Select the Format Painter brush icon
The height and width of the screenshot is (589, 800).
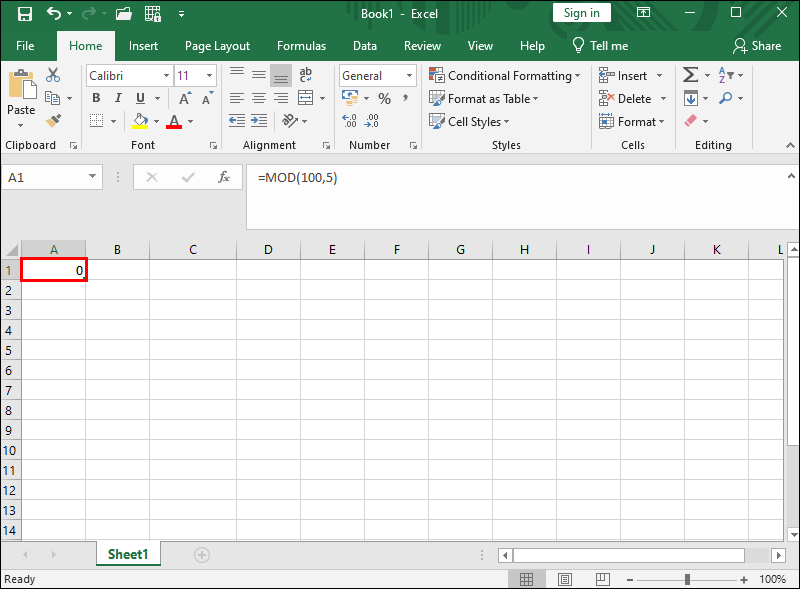coord(53,121)
